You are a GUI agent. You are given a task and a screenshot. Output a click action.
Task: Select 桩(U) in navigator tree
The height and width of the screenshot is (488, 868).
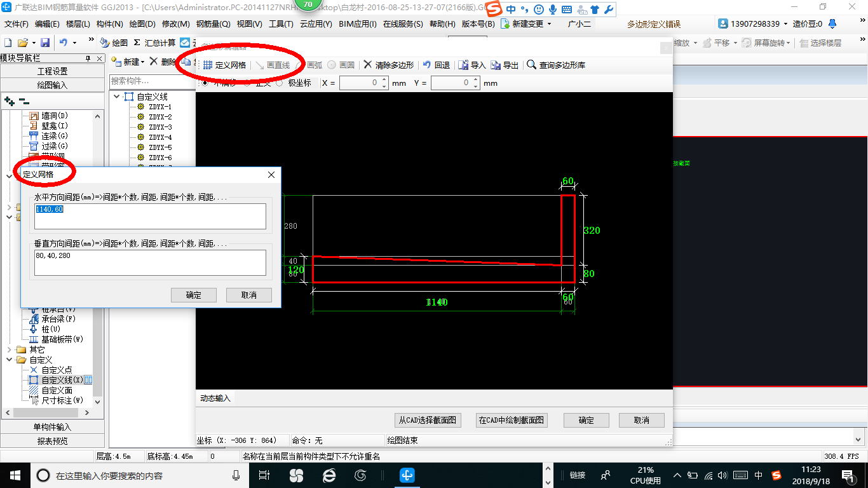click(x=51, y=329)
